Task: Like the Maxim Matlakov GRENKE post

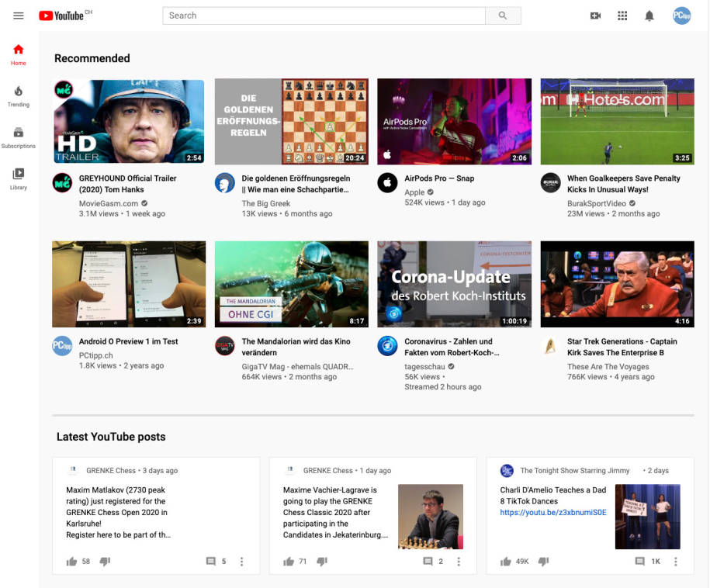Action: [x=71, y=562]
